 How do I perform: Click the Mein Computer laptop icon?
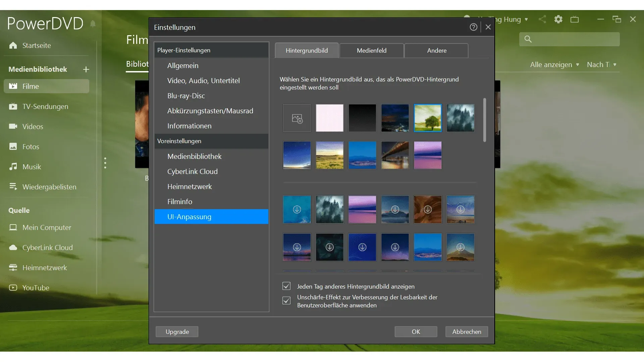pos(13,227)
